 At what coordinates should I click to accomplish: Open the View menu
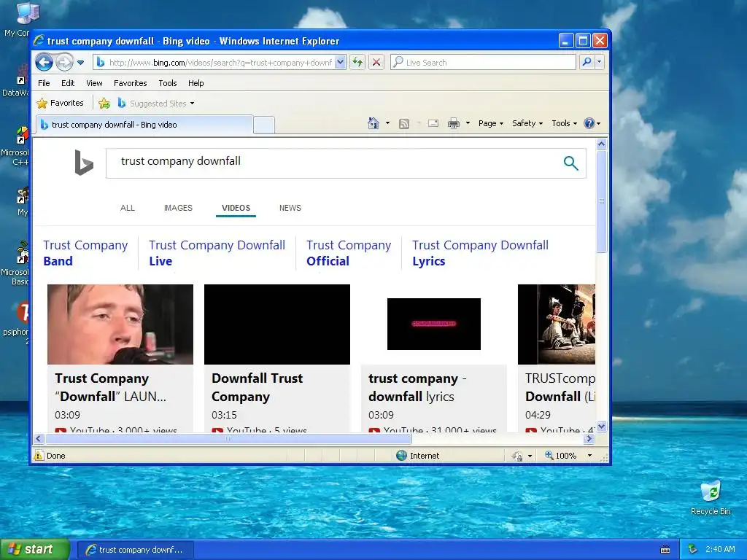(94, 83)
